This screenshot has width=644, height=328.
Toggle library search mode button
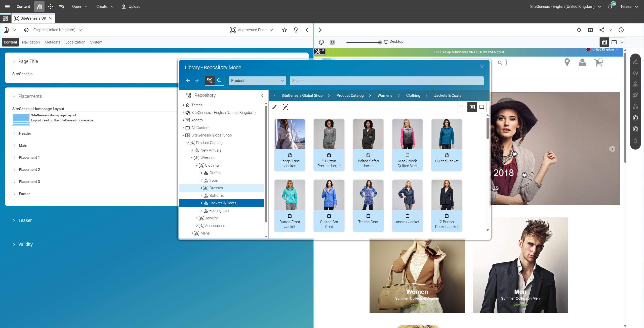coord(219,81)
